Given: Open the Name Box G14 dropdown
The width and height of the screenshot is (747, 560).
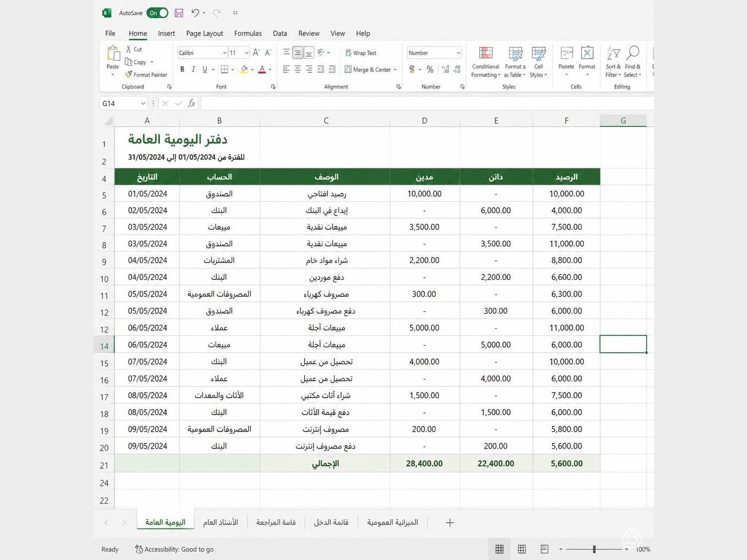Looking at the screenshot, I should point(143,103).
